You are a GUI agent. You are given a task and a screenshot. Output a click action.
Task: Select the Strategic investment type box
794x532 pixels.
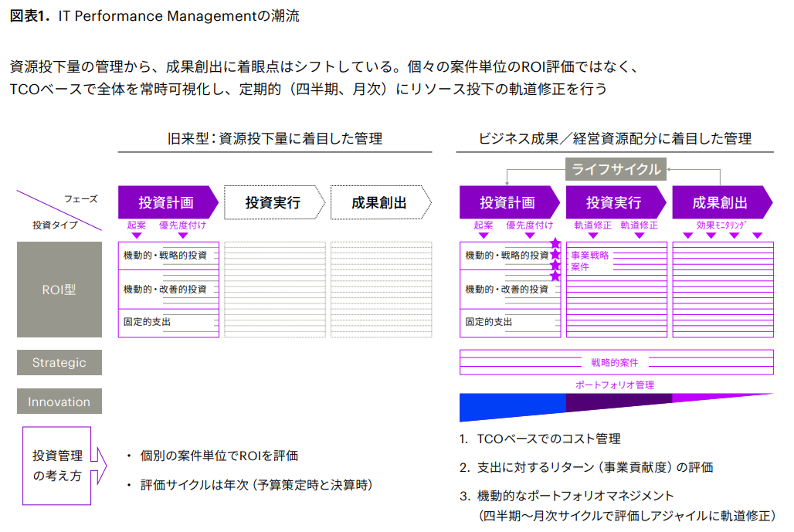point(59,363)
